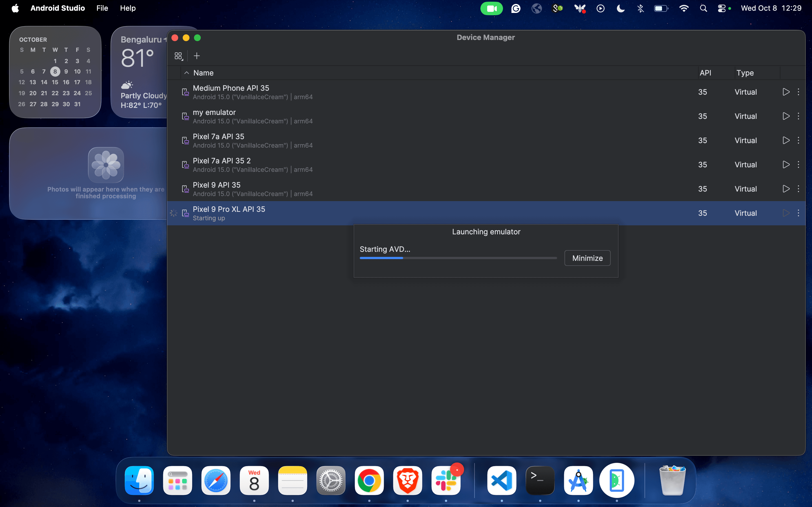Toggle Do Not Disturb moon icon in menu bar
The width and height of the screenshot is (812, 507).
620,8
